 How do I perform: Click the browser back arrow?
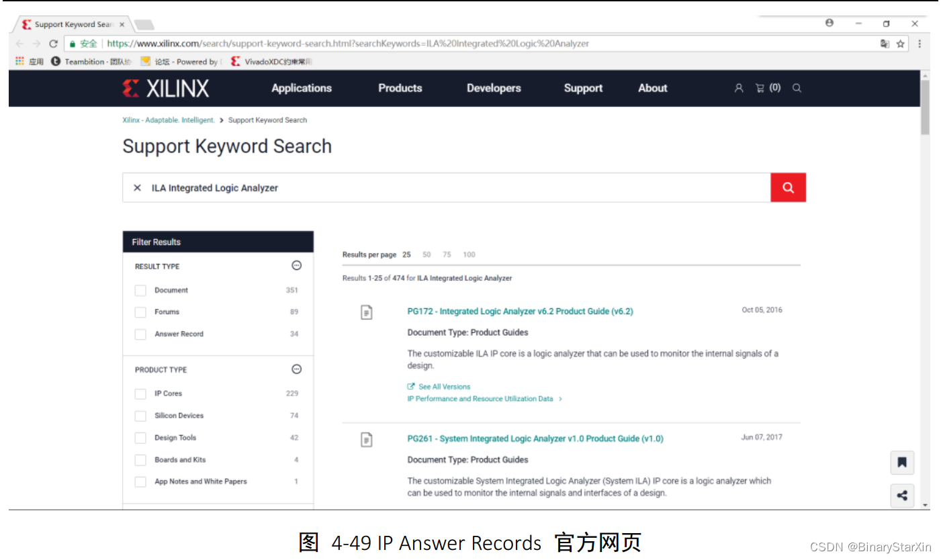(19, 44)
